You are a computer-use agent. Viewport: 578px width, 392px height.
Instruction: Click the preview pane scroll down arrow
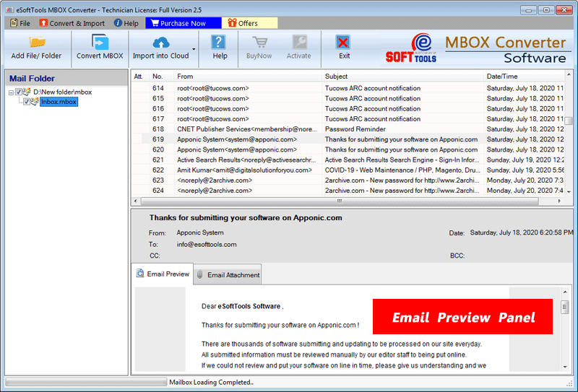[x=565, y=367]
